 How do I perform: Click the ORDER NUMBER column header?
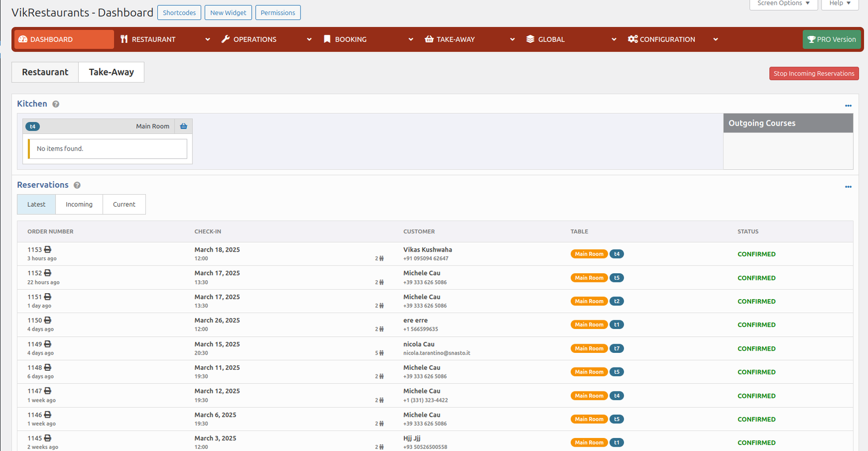pos(50,231)
